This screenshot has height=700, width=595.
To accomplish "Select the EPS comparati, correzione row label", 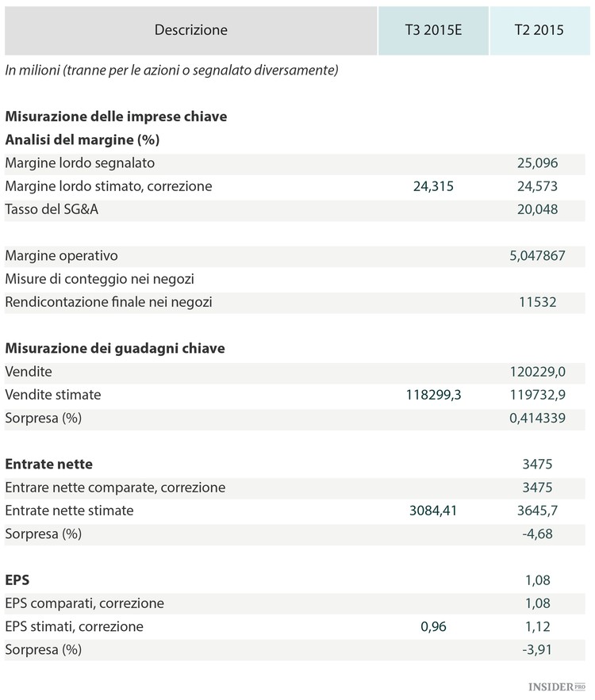I will (x=84, y=603).
